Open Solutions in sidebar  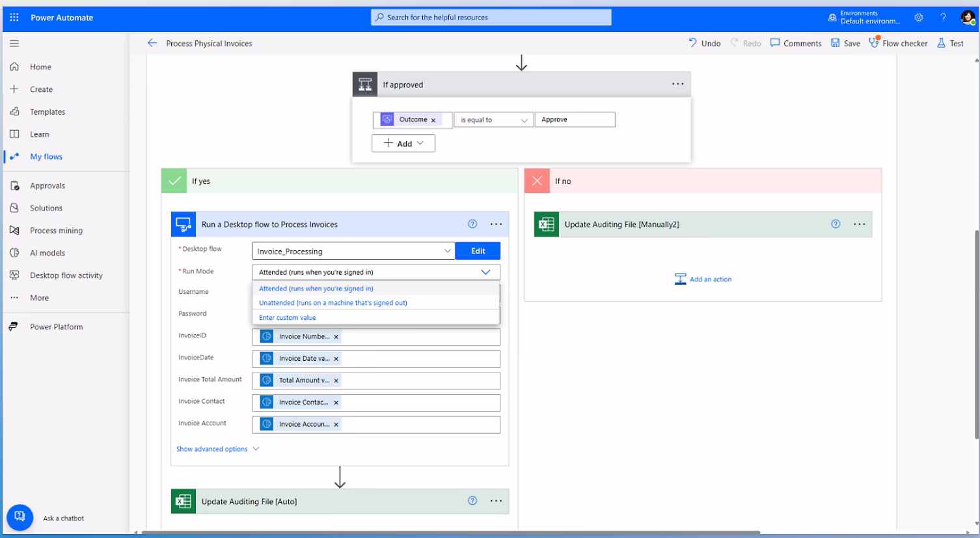pyautogui.click(x=46, y=208)
